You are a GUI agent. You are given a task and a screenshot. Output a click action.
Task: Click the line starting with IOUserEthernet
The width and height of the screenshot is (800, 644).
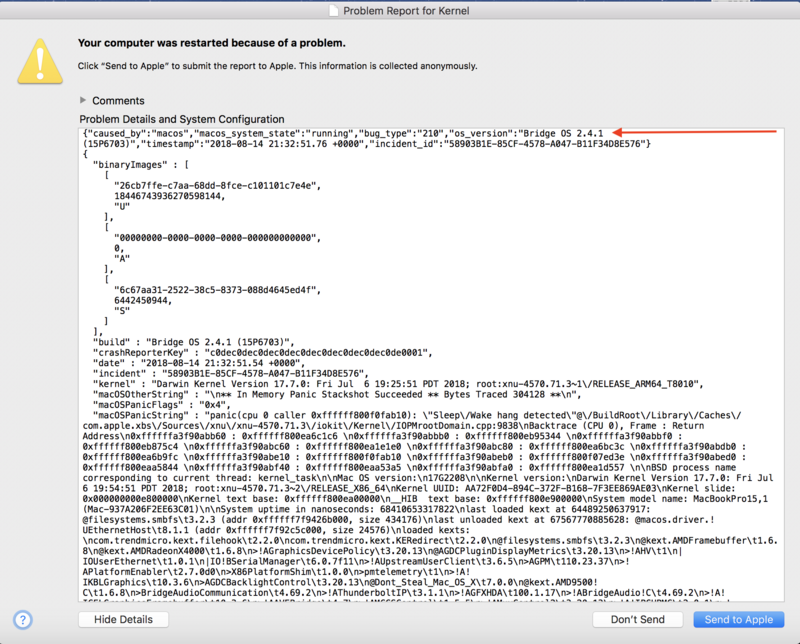click(356, 561)
